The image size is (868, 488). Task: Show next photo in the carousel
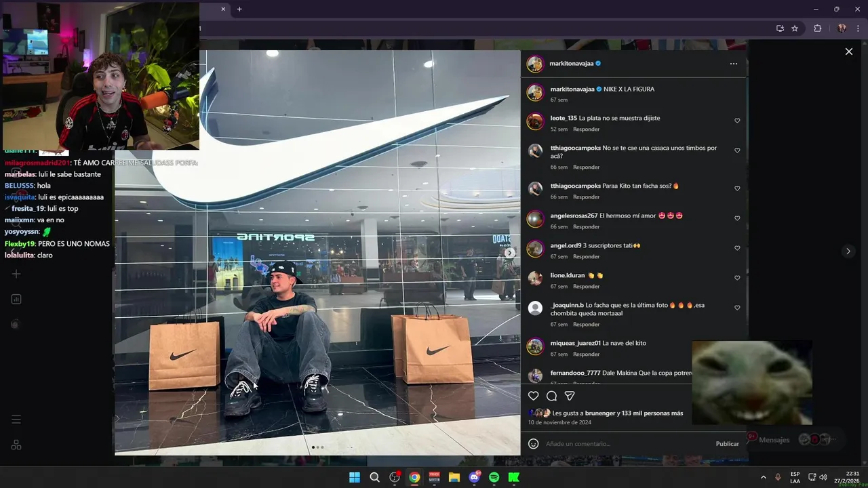pos(510,253)
